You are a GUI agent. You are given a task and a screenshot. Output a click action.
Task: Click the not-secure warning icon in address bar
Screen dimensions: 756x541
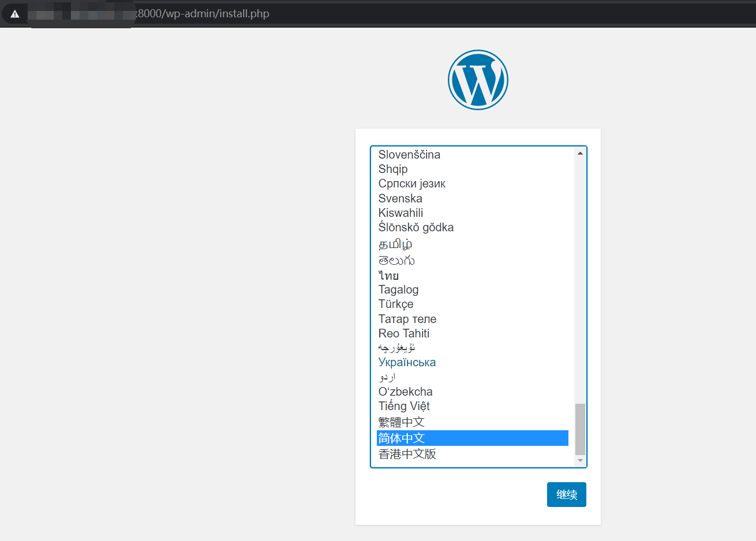point(15,14)
